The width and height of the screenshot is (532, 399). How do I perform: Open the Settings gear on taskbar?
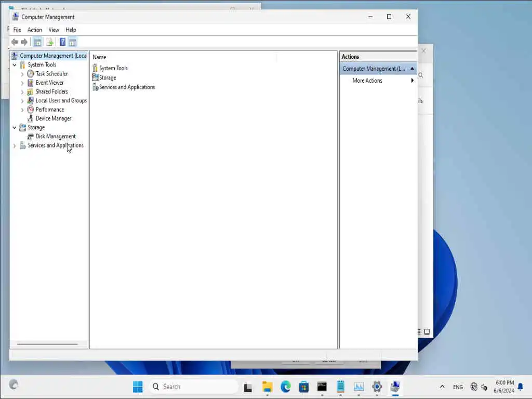377,387
